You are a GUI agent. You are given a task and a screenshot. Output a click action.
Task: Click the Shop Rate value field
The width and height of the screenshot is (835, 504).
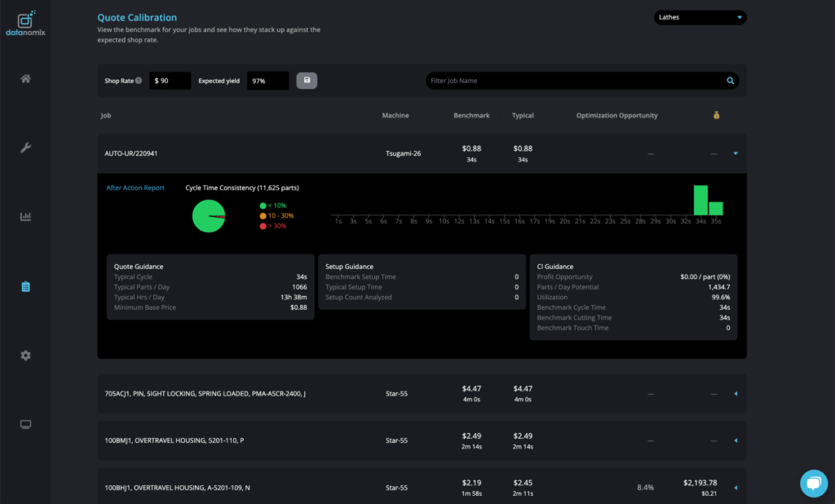(170, 80)
